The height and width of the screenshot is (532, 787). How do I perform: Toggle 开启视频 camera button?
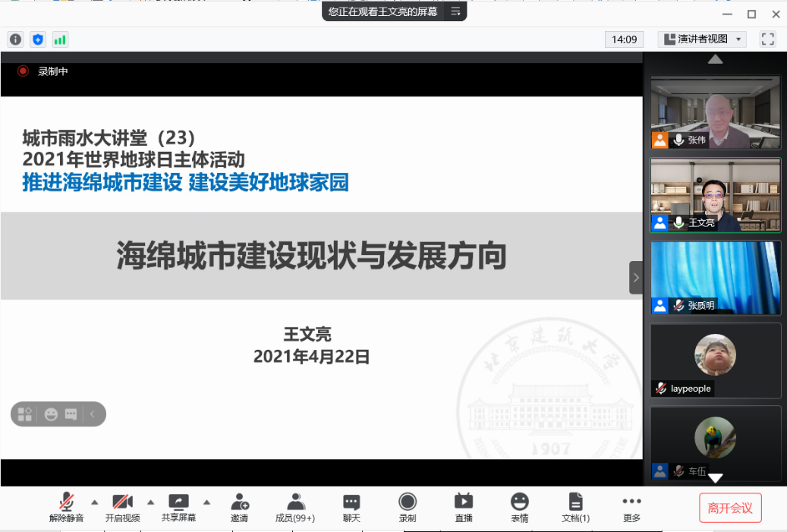[122, 507]
